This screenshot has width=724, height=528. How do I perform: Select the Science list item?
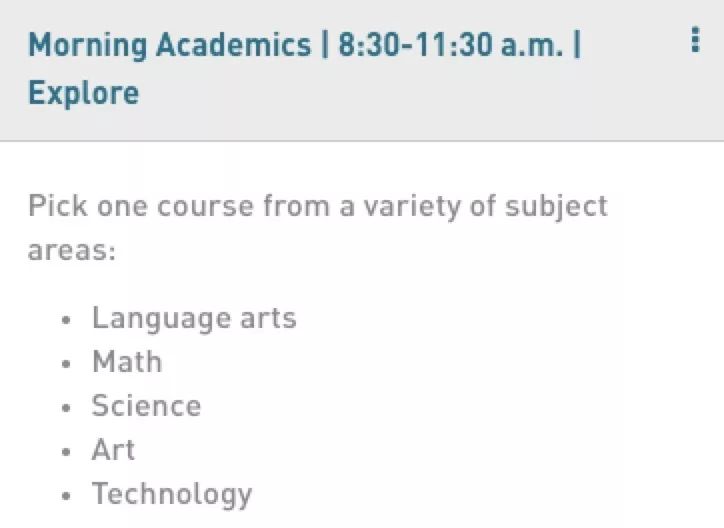(146, 406)
